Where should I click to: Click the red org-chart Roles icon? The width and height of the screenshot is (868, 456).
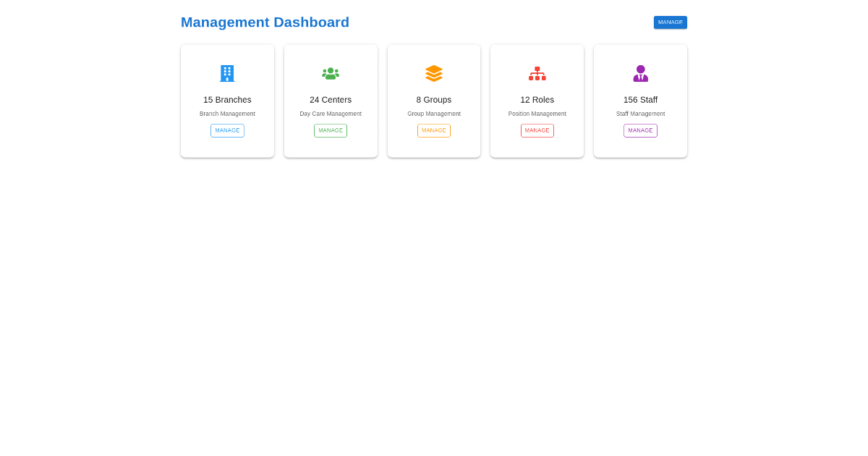coord(537,73)
